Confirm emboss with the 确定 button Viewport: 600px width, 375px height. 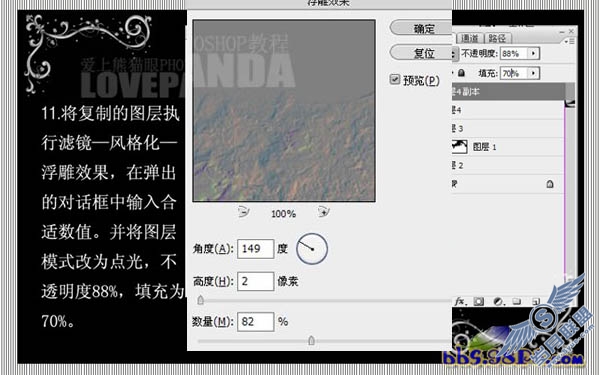421,28
